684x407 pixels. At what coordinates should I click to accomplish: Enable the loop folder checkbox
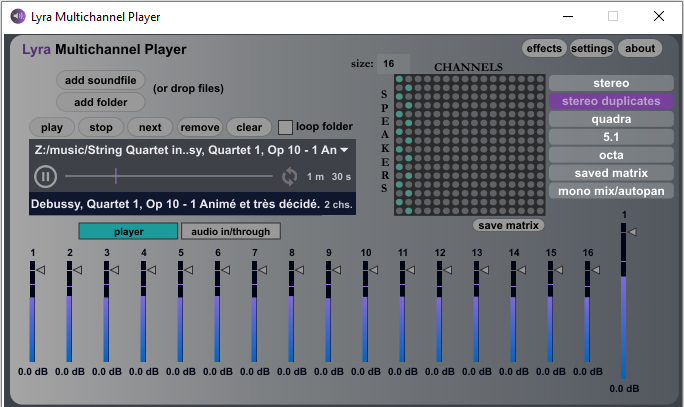[x=285, y=127]
